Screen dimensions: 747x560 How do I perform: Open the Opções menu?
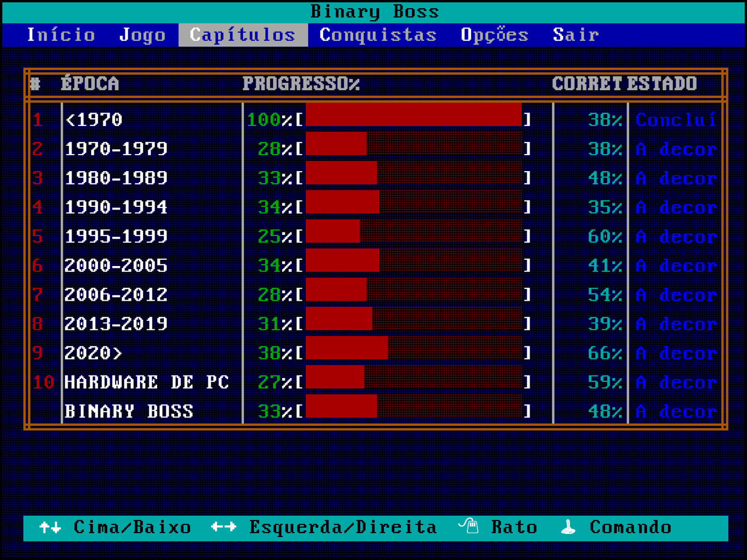tap(494, 35)
